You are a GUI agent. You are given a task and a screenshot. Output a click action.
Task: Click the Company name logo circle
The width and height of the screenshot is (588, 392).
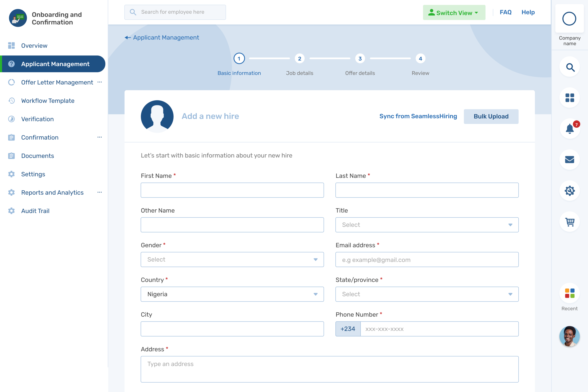pyautogui.click(x=569, y=19)
